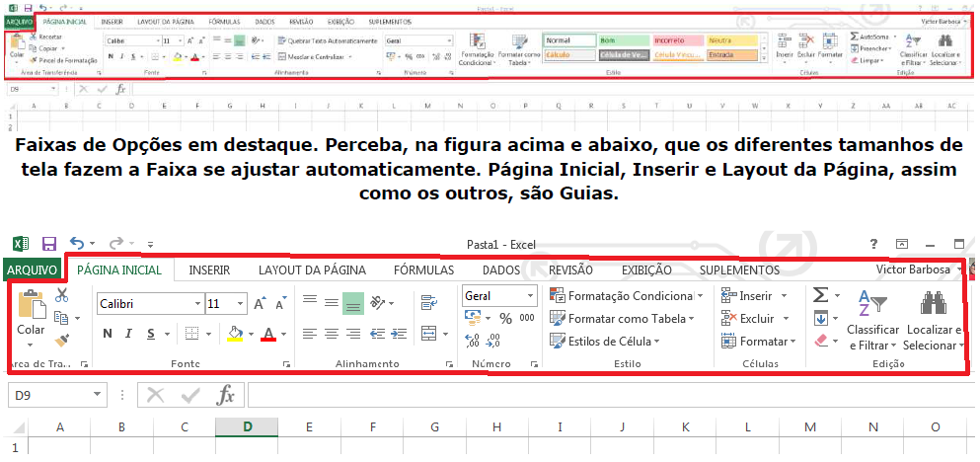Switch to LAYOUT DA PÁGINA in lower window
The height and width of the screenshot is (462, 980).
[313, 270]
